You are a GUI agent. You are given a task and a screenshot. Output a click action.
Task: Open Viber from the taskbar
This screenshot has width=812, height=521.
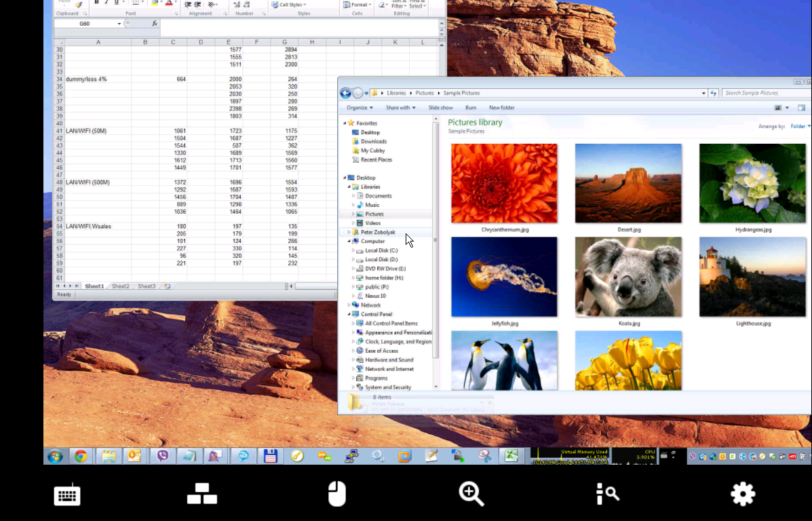coord(163,457)
